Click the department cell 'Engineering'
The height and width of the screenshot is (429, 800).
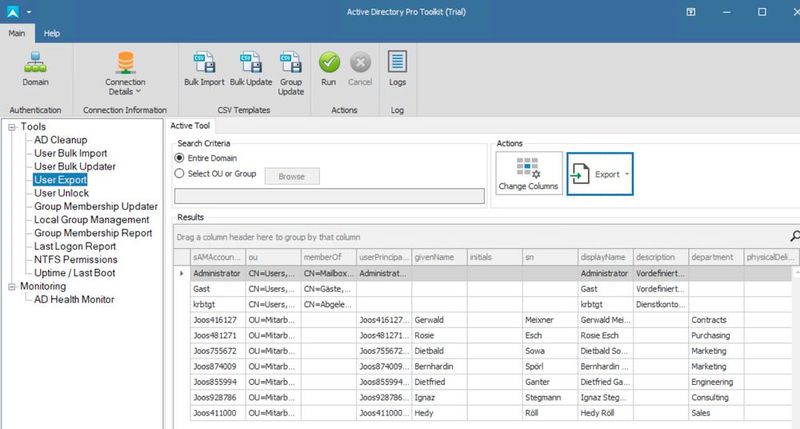pyautogui.click(x=716, y=382)
